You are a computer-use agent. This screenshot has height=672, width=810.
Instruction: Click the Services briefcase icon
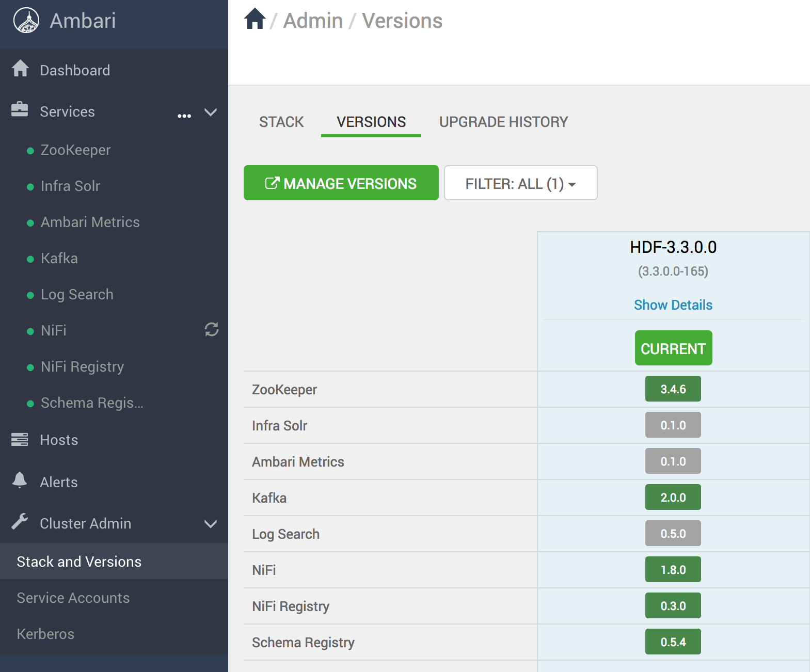[20, 109]
